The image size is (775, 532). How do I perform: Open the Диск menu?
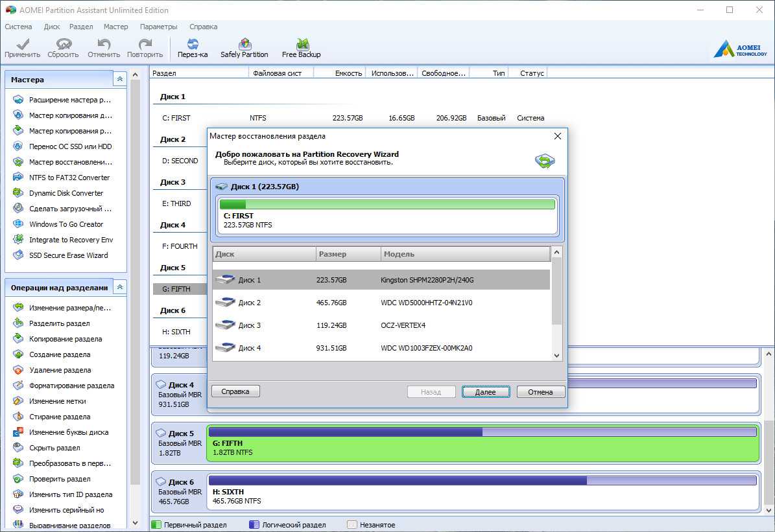click(52, 27)
